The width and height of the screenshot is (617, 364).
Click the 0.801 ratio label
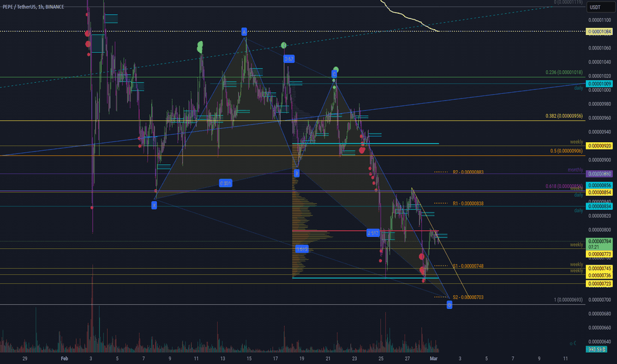226,183
